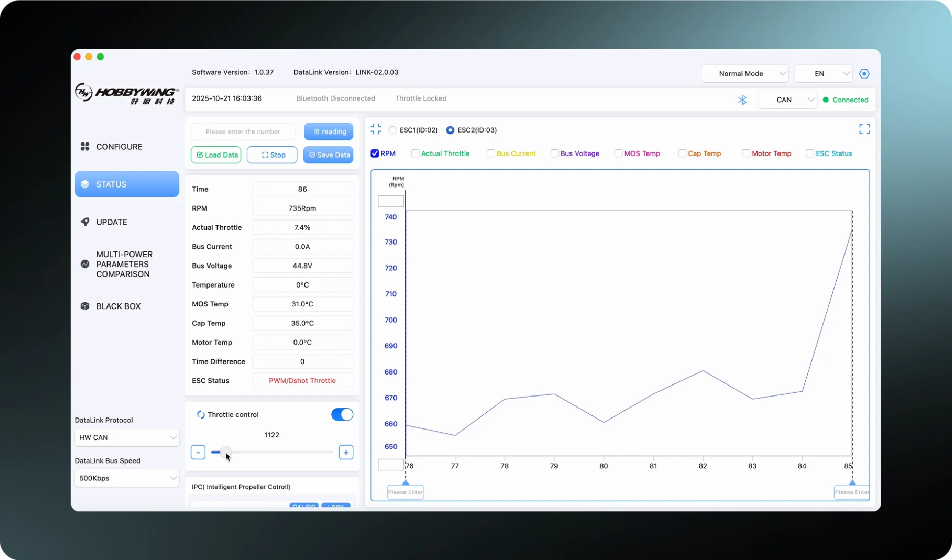952x560 pixels.
Task: Collapse the chart using the shrink icon
Action: click(375, 129)
